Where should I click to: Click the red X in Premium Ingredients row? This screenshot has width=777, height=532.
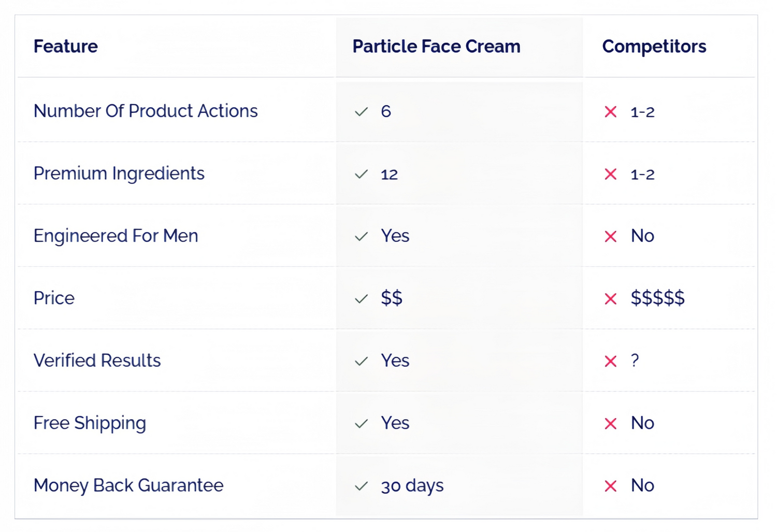611,174
